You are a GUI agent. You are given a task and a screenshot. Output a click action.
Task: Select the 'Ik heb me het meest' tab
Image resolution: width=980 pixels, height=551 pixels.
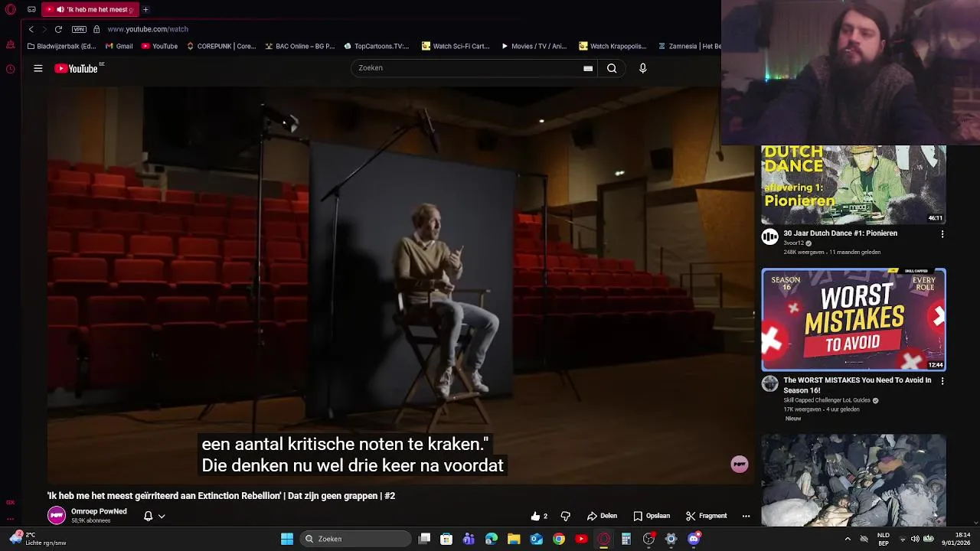(90, 10)
